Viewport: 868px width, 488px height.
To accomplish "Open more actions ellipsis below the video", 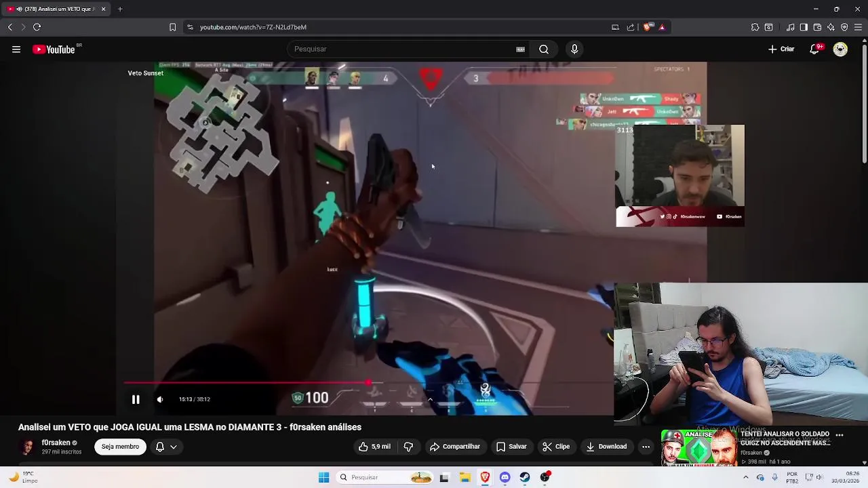I will pos(646,447).
